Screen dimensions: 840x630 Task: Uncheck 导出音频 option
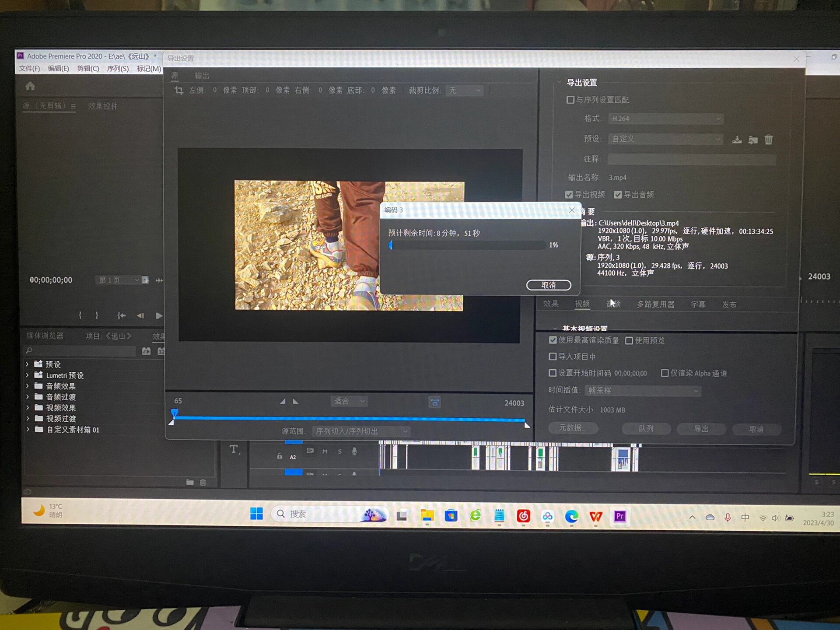[618, 195]
